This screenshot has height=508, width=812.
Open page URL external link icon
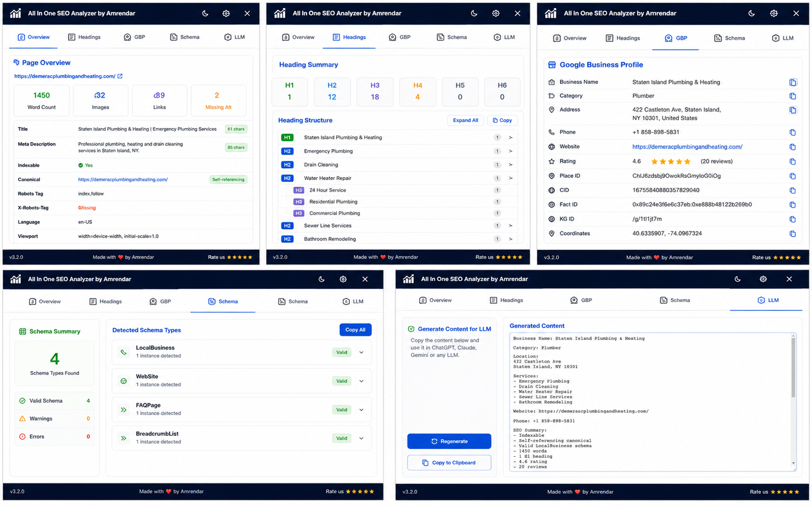point(120,76)
